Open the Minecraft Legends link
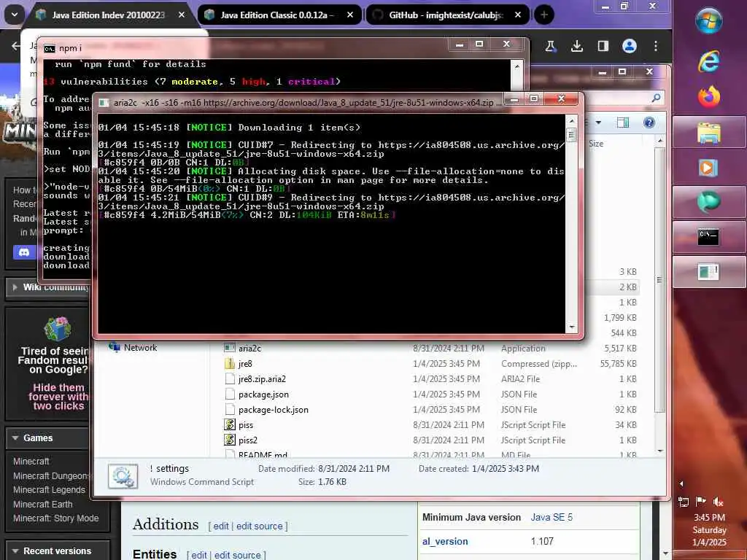This screenshot has width=747, height=560. coord(49,490)
